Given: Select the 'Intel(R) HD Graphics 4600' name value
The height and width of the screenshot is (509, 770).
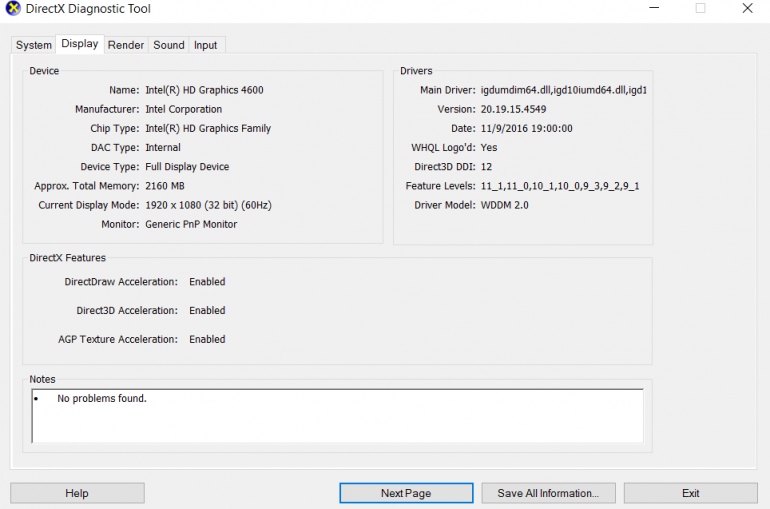Looking at the screenshot, I should click(x=204, y=90).
